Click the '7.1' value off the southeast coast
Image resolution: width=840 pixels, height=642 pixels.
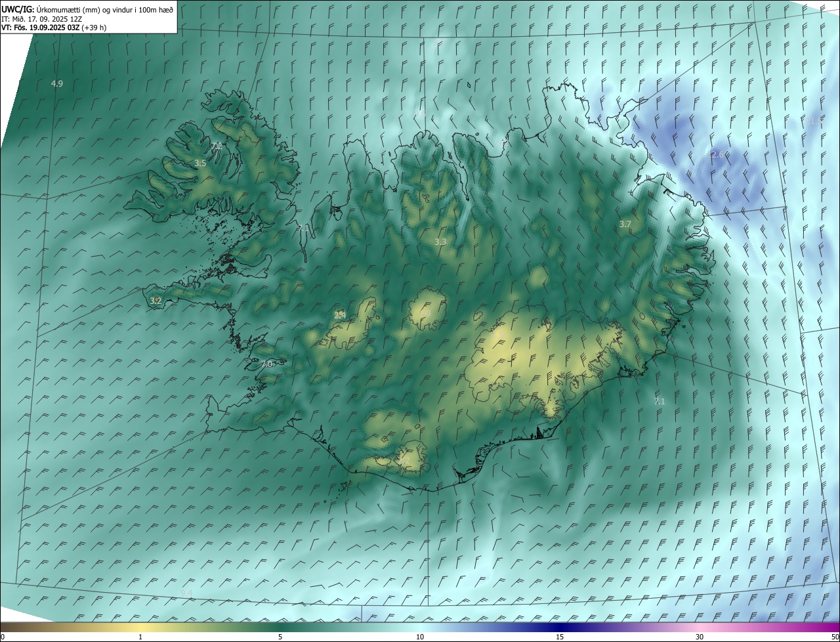[x=660, y=400]
